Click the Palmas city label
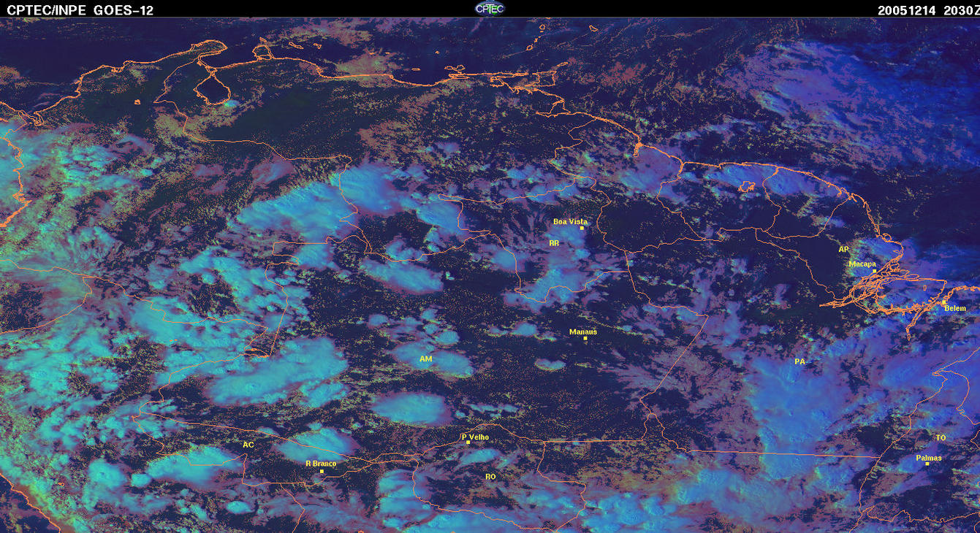This screenshot has width=980, height=533. (929, 459)
